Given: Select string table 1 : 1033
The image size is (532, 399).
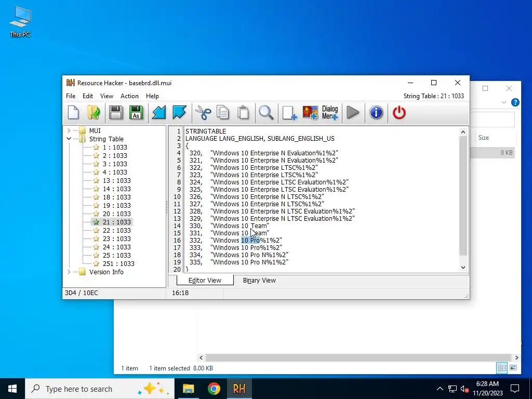Looking at the screenshot, I should (115, 147).
